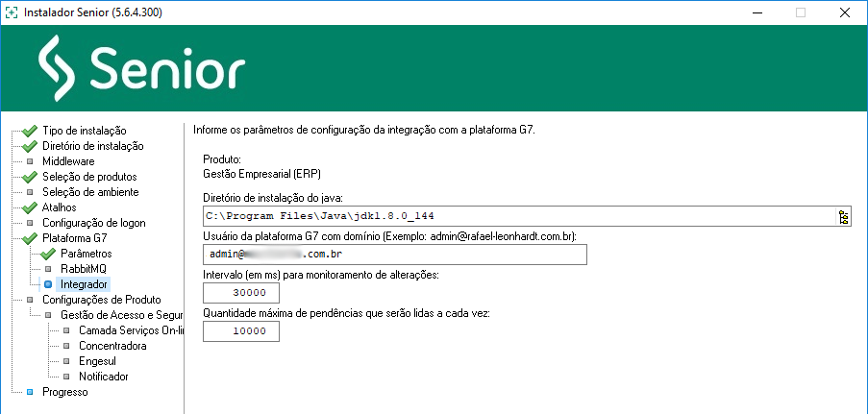This screenshot has width=868, height=414.
Task: Go to the Progresso step
Action: tap(65, 392)
